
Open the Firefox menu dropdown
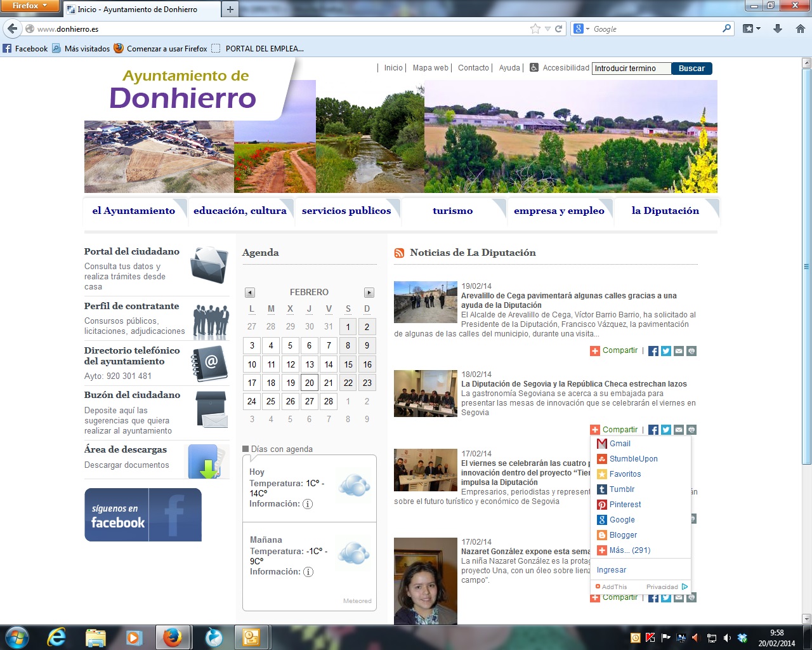[30, 6]
